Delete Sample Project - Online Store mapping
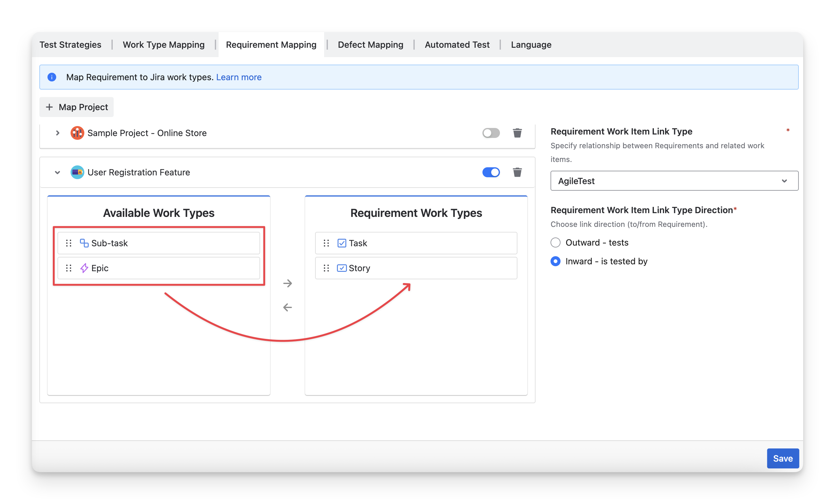Viewport: 835px width, 504px height. click(517, 133)
